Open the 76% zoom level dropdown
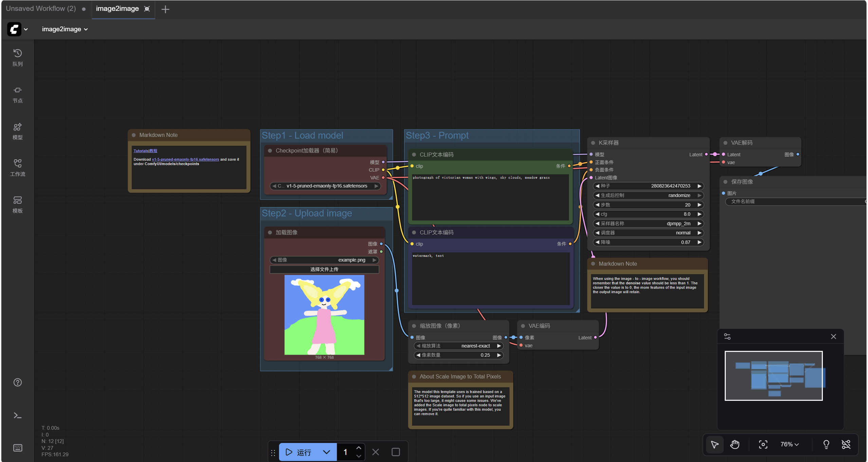 click(789, 444)
